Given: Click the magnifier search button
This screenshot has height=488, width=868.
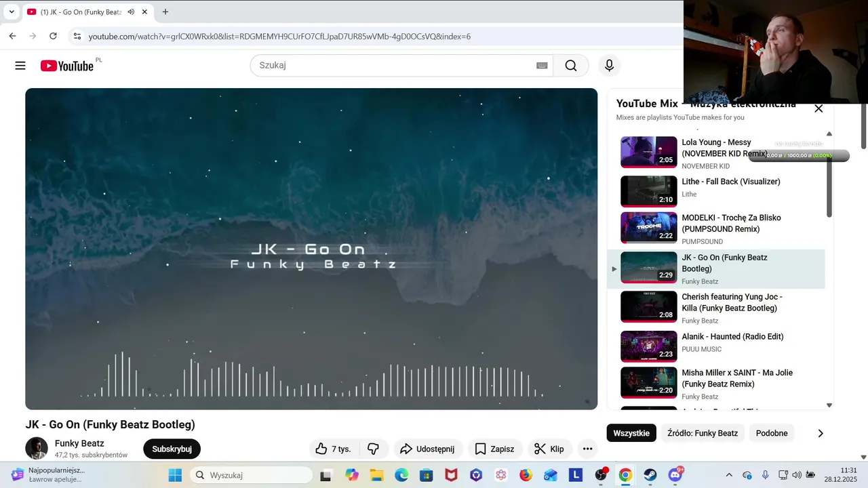Looking at the screenshot, I should [571, 66].
